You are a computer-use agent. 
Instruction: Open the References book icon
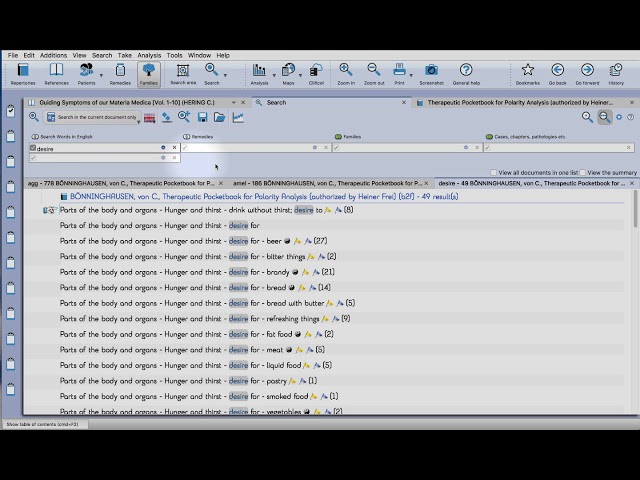point(56,74)
